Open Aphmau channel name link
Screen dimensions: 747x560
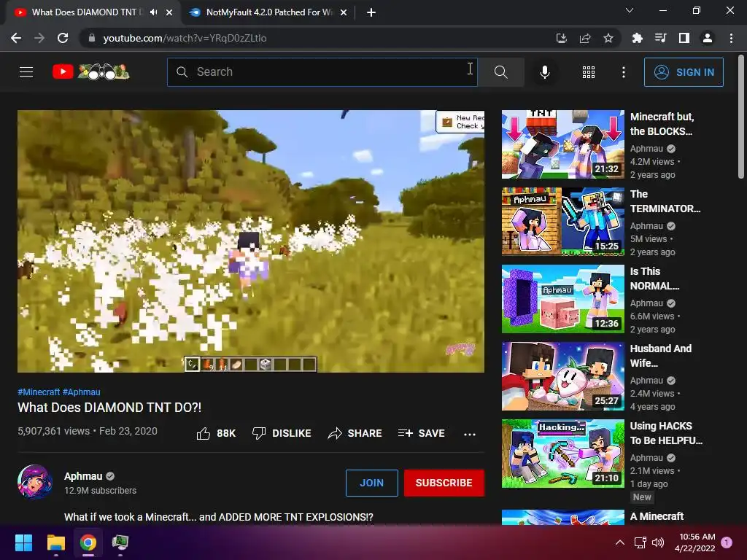pyautogui.click(x=83, y=476)
